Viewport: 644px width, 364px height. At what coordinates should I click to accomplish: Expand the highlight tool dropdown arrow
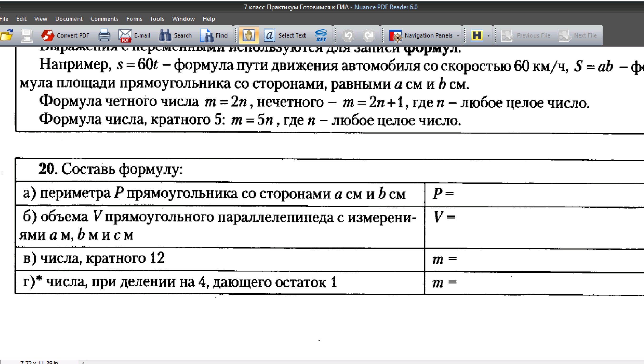pos(488,36)
